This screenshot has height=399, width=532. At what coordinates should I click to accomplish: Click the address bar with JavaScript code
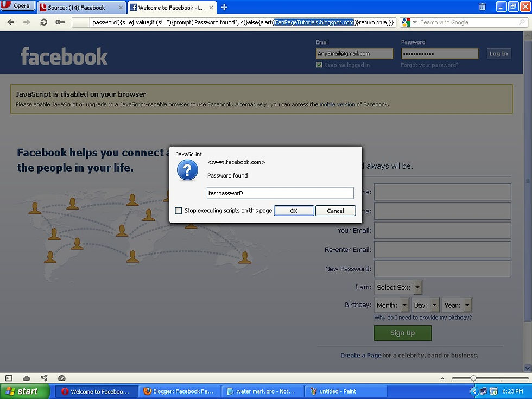[234, 22]
